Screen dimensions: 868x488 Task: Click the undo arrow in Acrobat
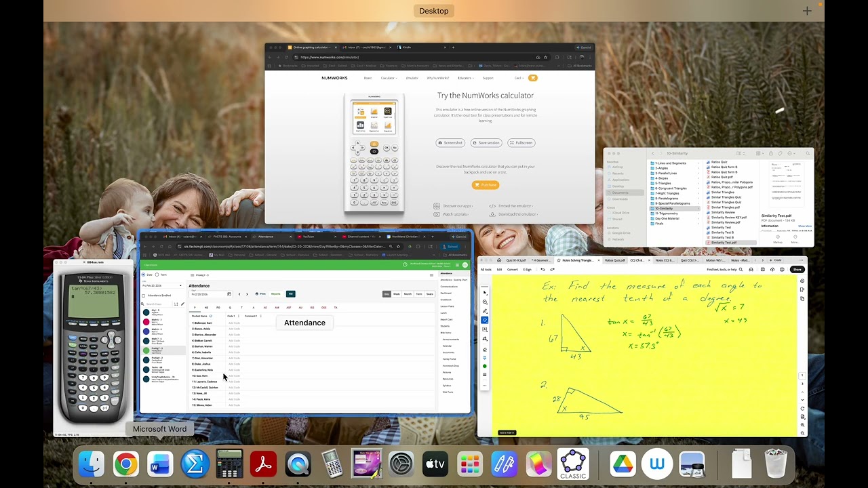pyautogui.click(x=542, y=270)
